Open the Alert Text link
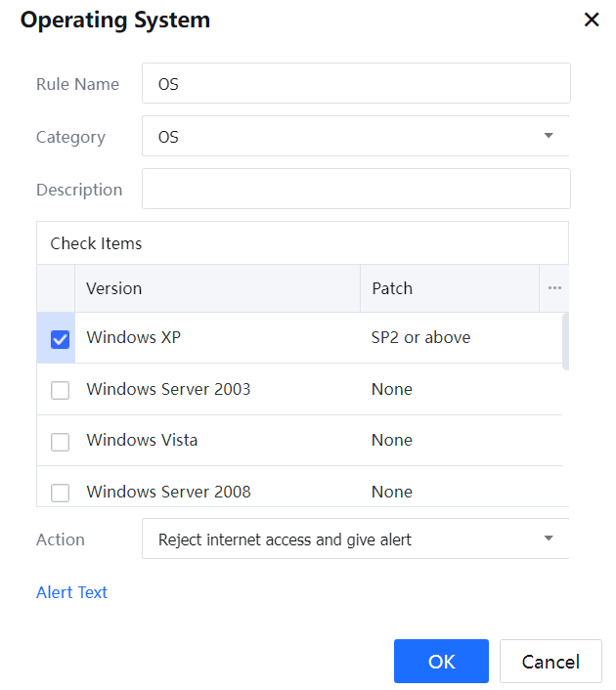The image size is (616, 690). [71, 592]
